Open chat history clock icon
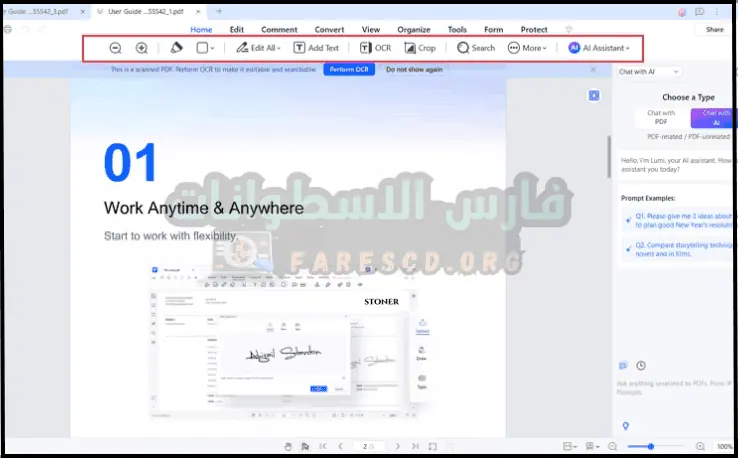Viewport: 738px width, 458px height. (x=641, y=366)
